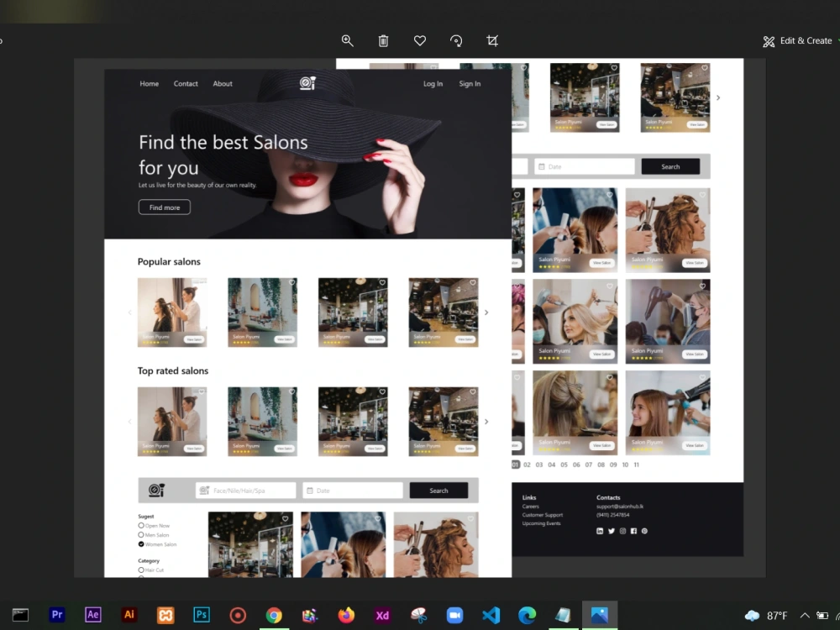The width and height of the screenshot is (840, 630).
Task: Click the About nav item
Action: click(x=223, y=83)
